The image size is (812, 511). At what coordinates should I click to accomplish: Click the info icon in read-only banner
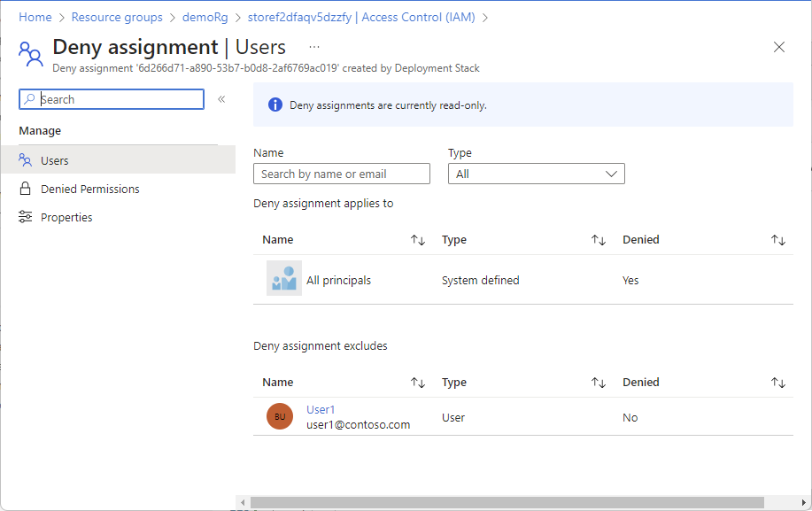[275, 105]
